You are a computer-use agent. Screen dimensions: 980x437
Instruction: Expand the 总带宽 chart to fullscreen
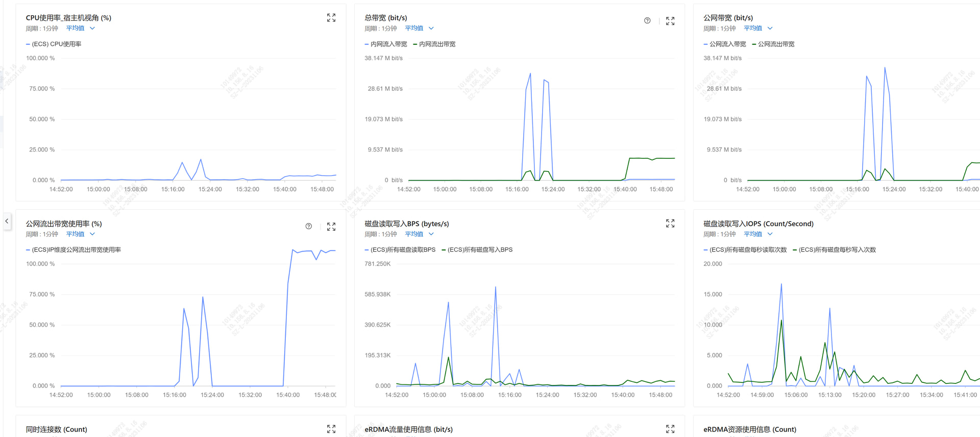670,21
